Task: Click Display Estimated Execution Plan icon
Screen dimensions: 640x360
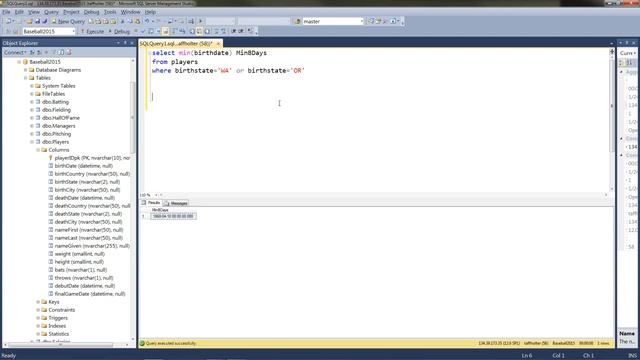Action: click(x=151, y=31)
